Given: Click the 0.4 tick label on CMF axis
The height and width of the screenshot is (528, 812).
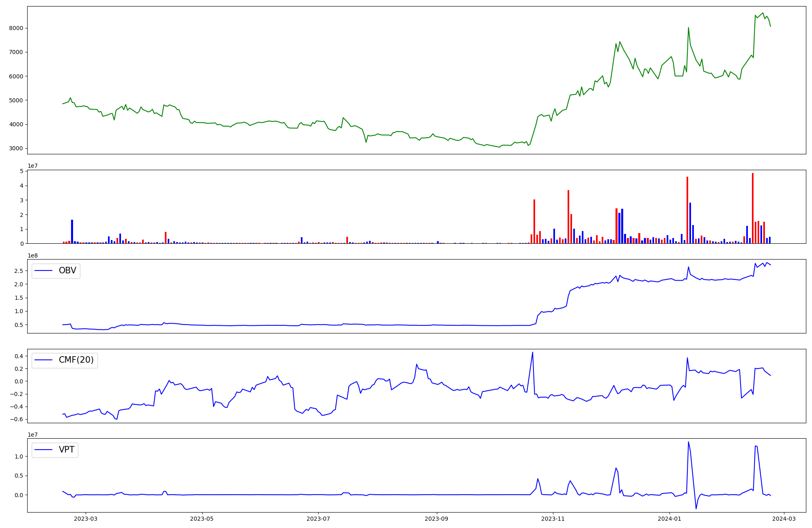Looking at the screenshot, I should 18,356.
